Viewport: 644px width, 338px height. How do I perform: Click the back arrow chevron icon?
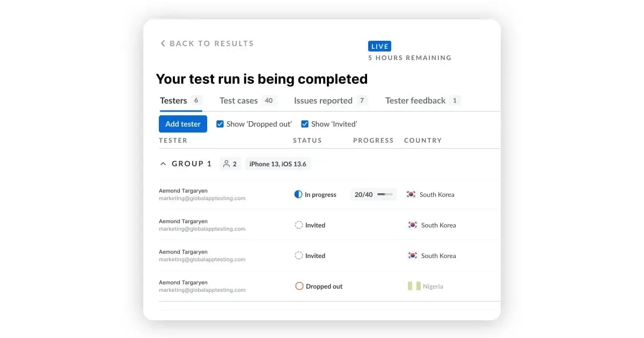(163, 43)
